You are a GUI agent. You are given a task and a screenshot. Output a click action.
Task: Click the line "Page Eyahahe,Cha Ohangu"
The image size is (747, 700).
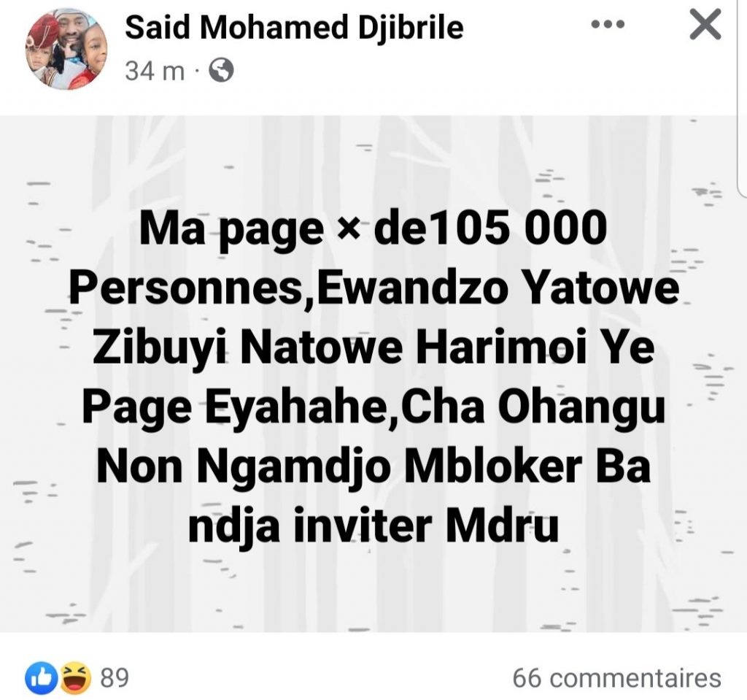coord(373,409)
